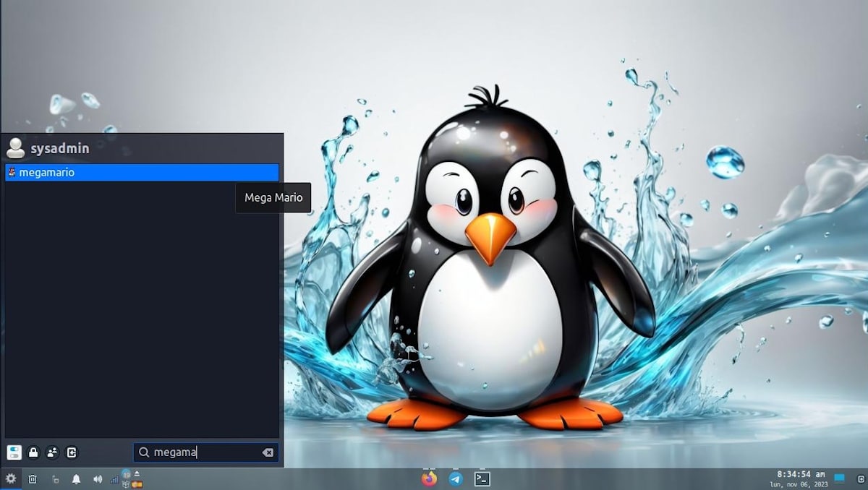The image size is (868, 490).
Task: Click the log out icon in menu
Action: [72, 452]
